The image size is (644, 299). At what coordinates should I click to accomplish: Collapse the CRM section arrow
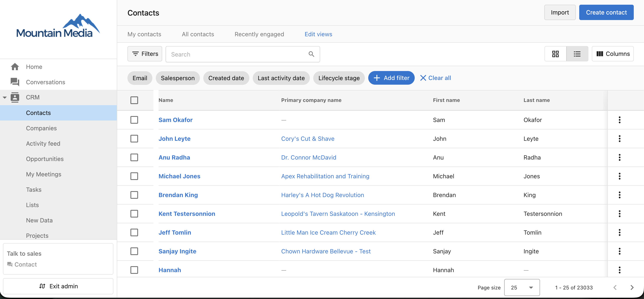pos(4,97)
